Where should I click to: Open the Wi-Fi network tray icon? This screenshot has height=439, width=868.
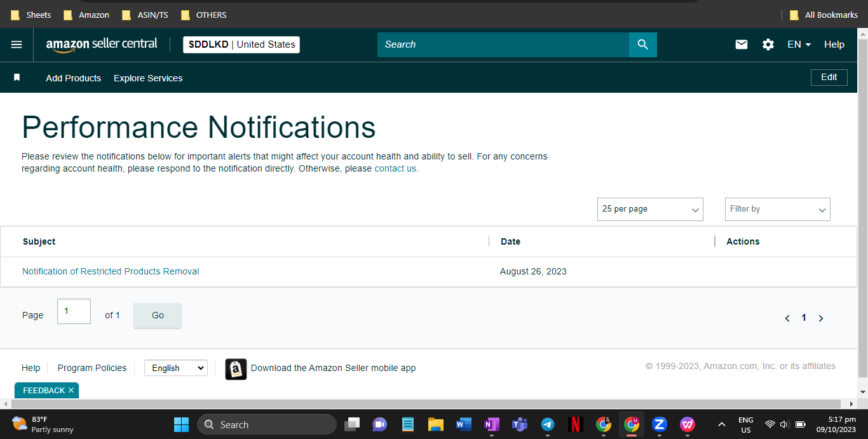(770, 424)
